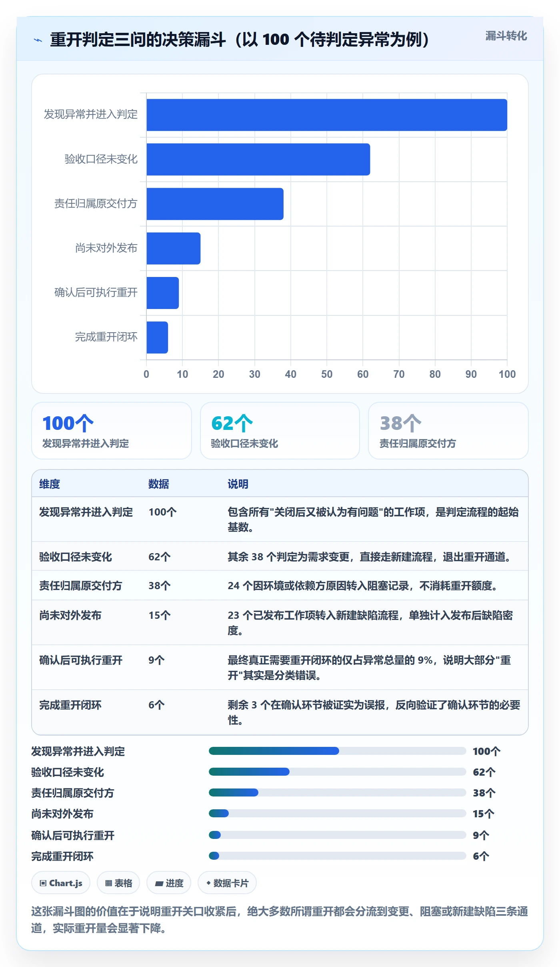Screen dimensions: 560x967
Task: Click table cell 责任归属原交付方
Action: pyautogui.click(x=80, y=586)
